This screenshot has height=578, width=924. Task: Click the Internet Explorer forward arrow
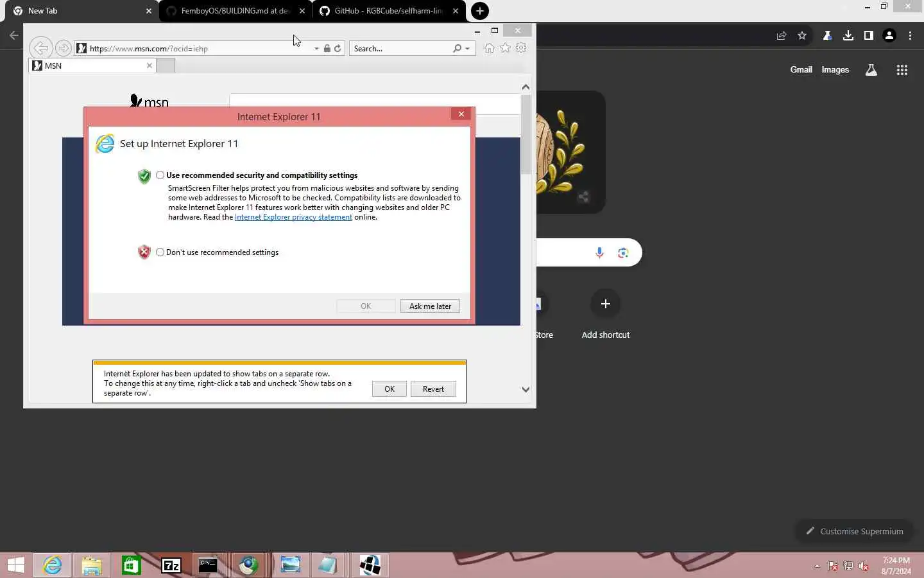click(63, 48)
